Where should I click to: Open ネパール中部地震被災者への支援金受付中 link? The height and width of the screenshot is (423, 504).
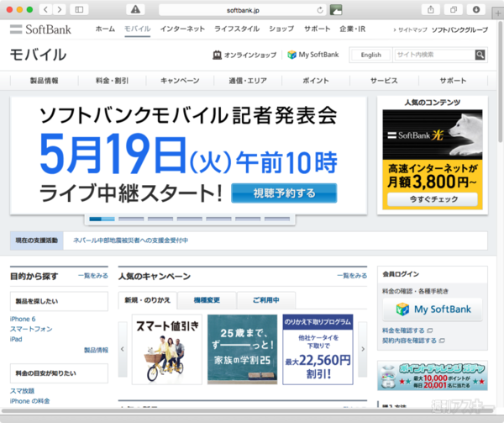[131, 241]
